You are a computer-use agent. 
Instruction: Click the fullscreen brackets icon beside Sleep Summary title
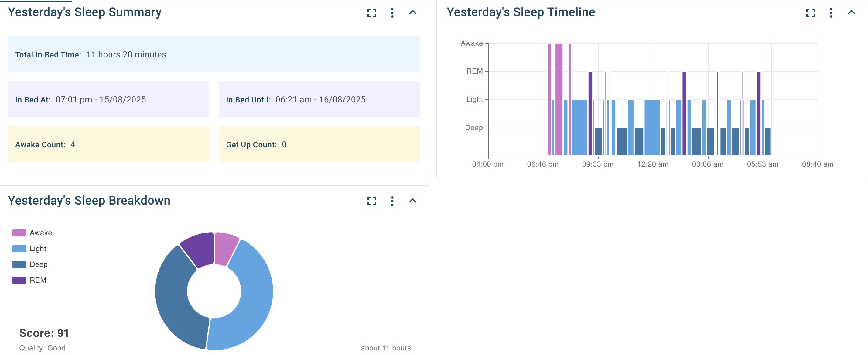371,13
